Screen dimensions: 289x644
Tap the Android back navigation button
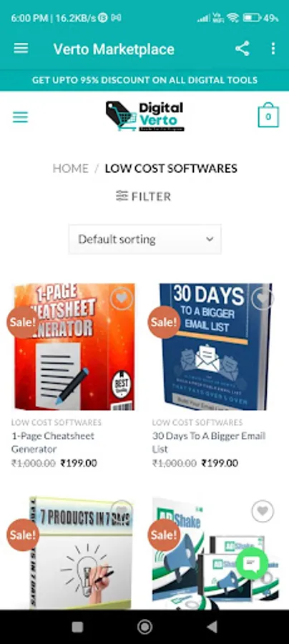(x=212, y=627)
